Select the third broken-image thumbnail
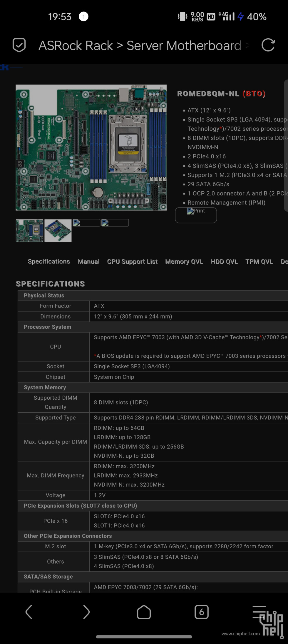Screen dimensions: 288x644 [86, 223]
